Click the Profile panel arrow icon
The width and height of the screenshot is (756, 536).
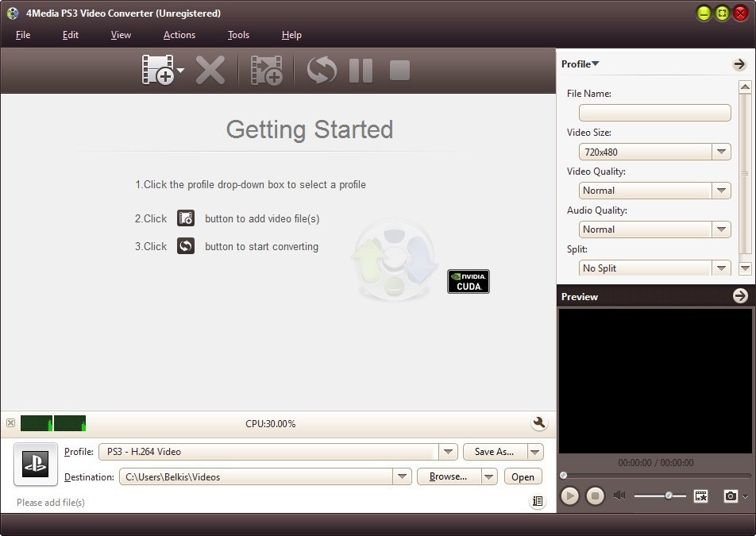pos(739,64)
